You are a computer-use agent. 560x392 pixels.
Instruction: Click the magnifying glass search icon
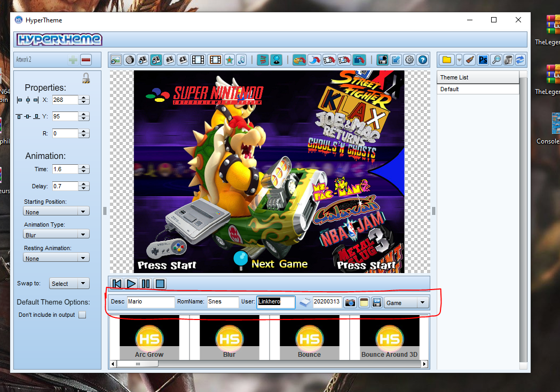[496, 60]
